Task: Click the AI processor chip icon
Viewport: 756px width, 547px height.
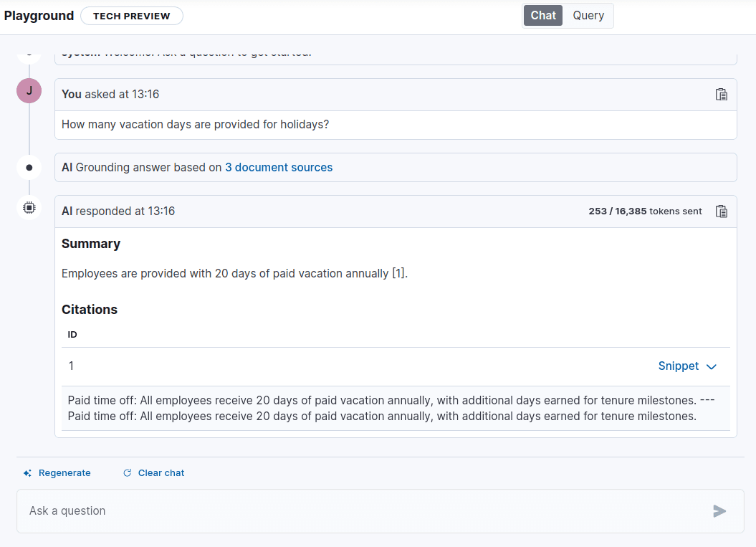Action: click(x=29, y=208)
